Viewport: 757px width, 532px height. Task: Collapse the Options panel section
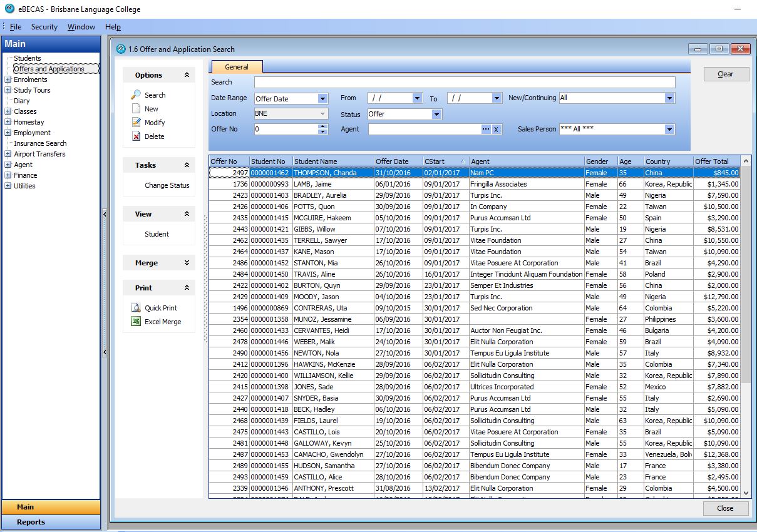click(187, 75)
